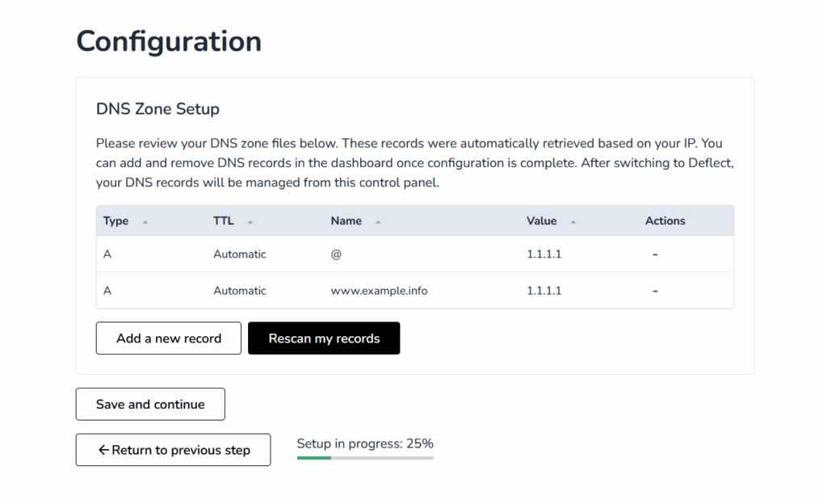The image size is (827, 504).
Task: Click Automatic TTL in the @ row
Action: click(x=239, y=254)
